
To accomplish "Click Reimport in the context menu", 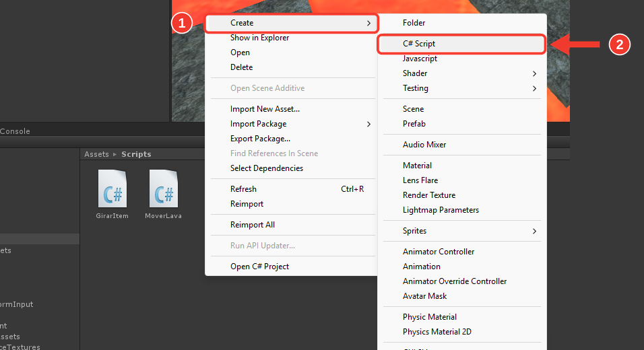I will pyautogui.click(x=291, y=204).
